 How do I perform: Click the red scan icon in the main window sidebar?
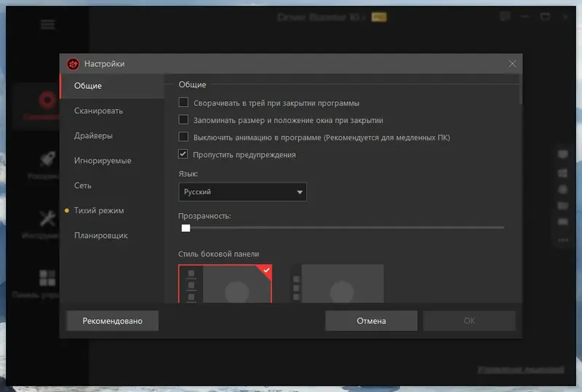(x=47, y=100)
